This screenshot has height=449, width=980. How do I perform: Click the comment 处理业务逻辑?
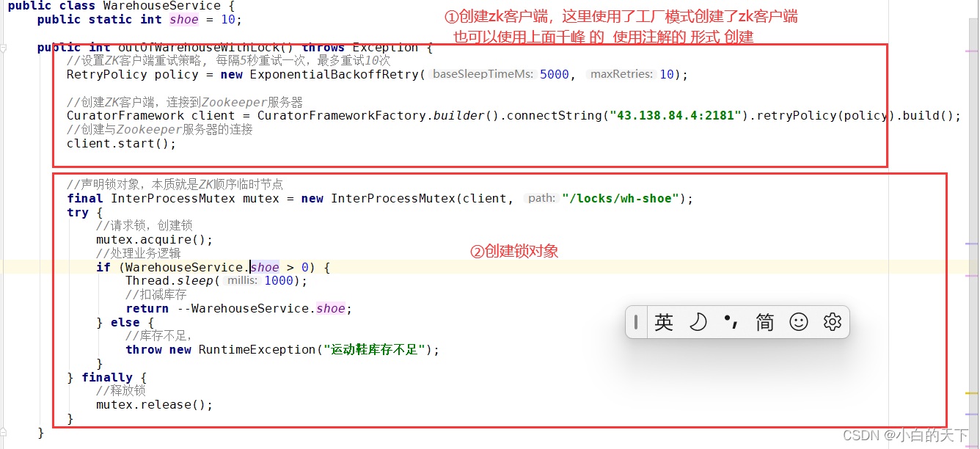point(138,253)
